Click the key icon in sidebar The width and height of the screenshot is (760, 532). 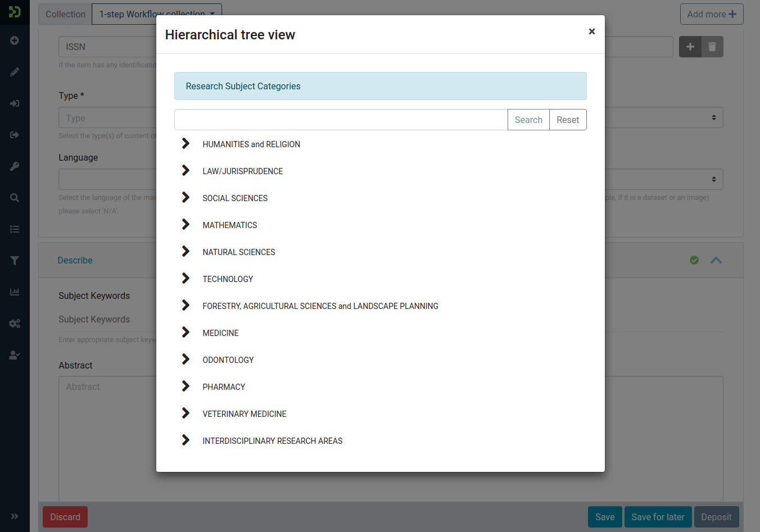click(15, 166)
